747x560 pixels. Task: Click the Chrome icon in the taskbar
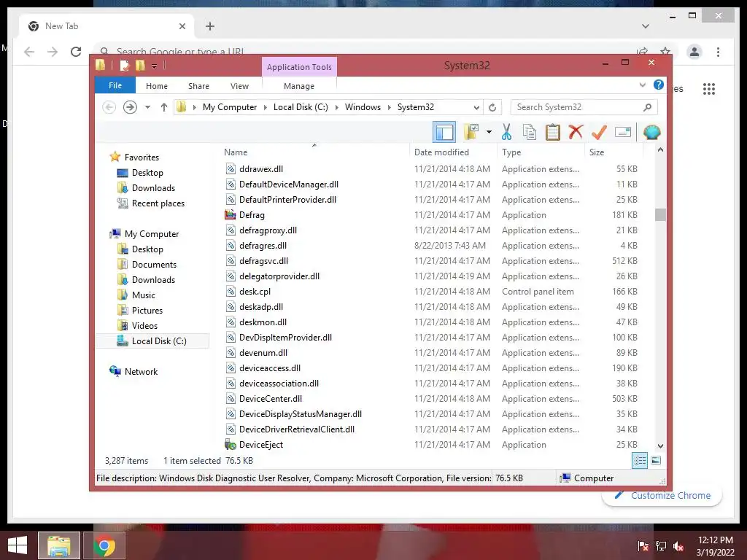104,545
